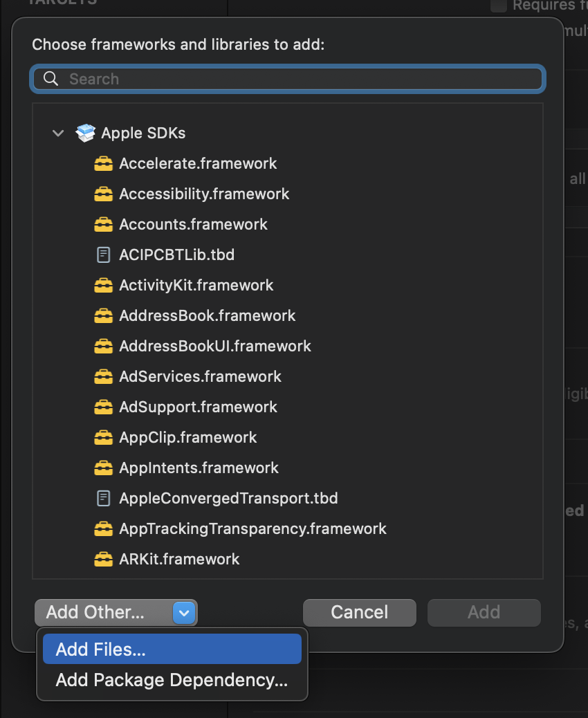
Task: Click the AppleConvergedTransport.tbd document icon
Action: [x=104, y=498]
